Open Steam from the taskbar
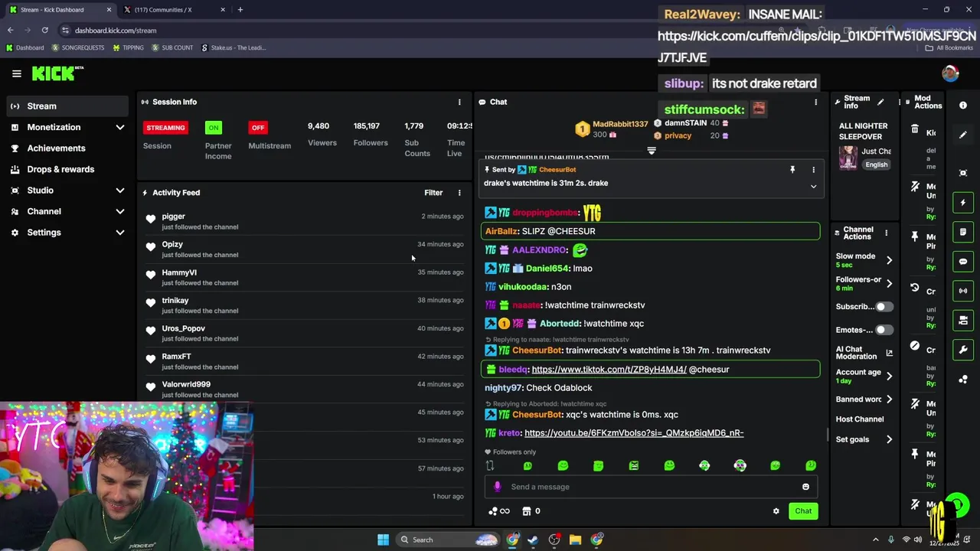Screen dimensions: 980x551 click(x=533, y=540)
